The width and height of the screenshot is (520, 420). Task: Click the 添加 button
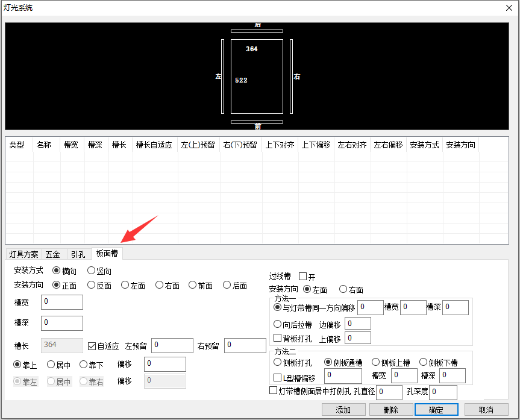pyautogui.click(x=343, y=410)
